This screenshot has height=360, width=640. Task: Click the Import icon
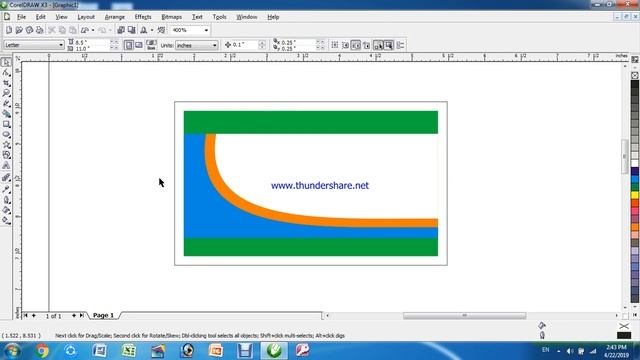(x=121, y=30)
